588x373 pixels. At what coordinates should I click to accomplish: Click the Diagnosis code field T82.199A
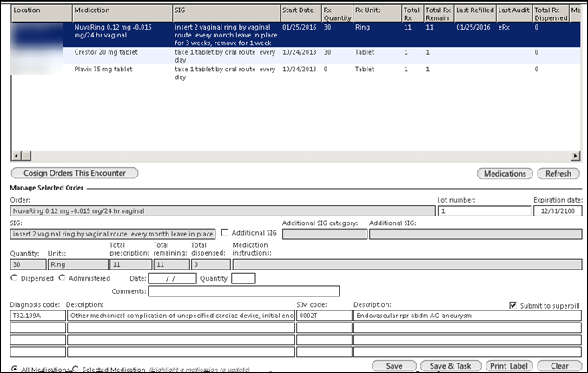pyautogui.click(x=38, y=316)
